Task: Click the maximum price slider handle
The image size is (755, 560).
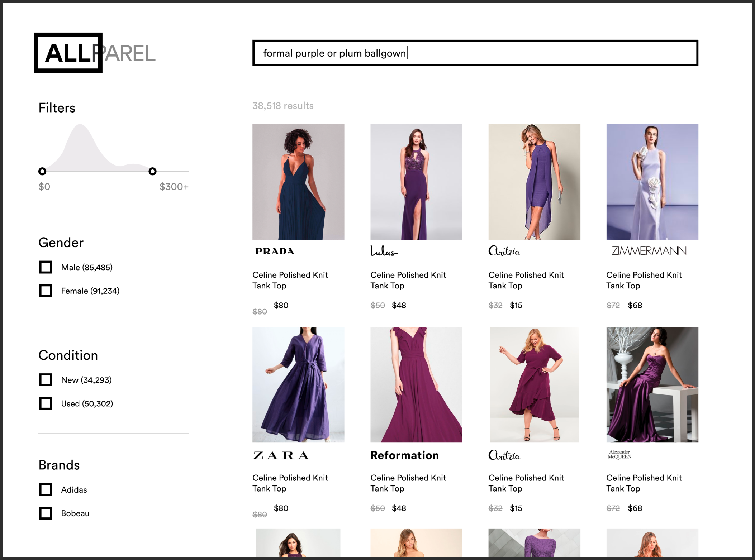Action: [152, 171]
